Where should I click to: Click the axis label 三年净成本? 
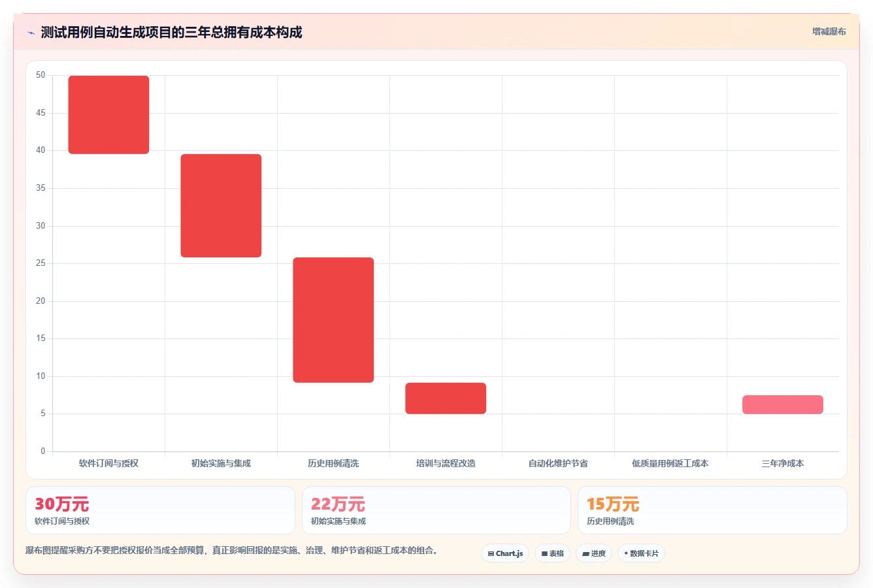(x=783, y=463)
